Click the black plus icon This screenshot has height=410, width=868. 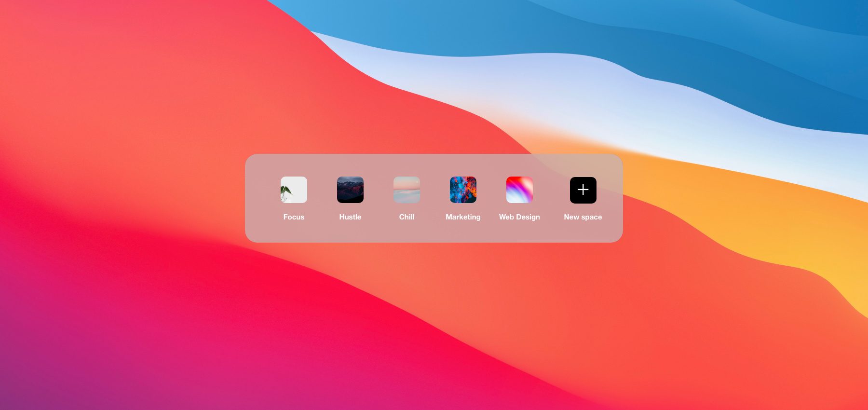coord(583,190)
